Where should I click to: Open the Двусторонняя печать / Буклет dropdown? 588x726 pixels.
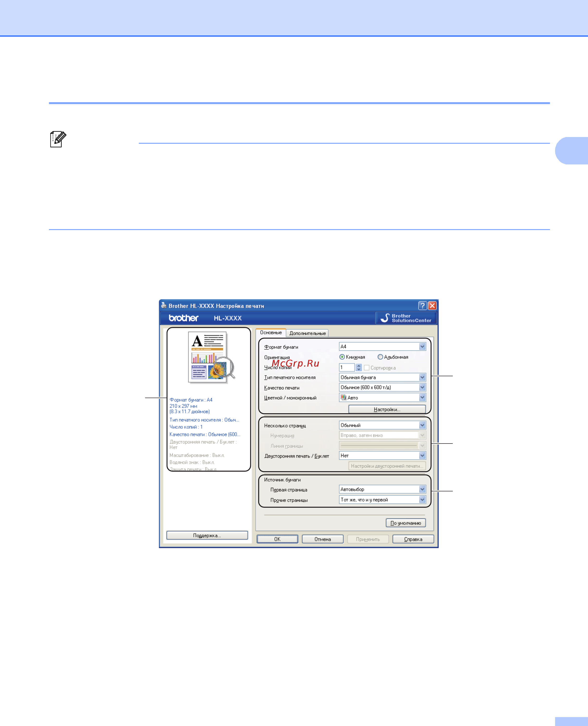(x=382, y=456)
